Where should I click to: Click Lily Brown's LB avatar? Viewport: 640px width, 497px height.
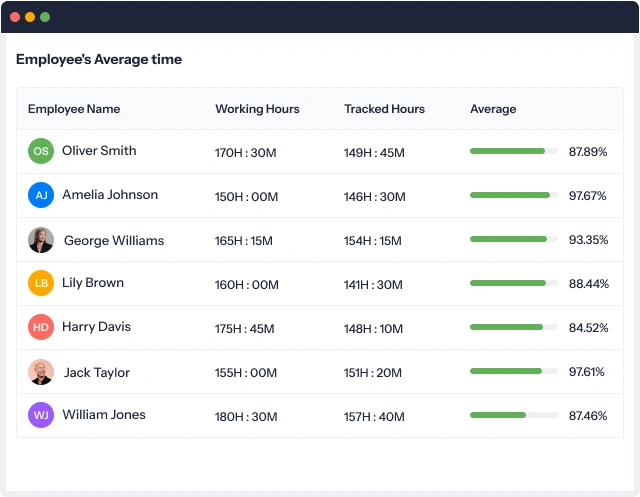pyautogui.click(x=41, y=283)
